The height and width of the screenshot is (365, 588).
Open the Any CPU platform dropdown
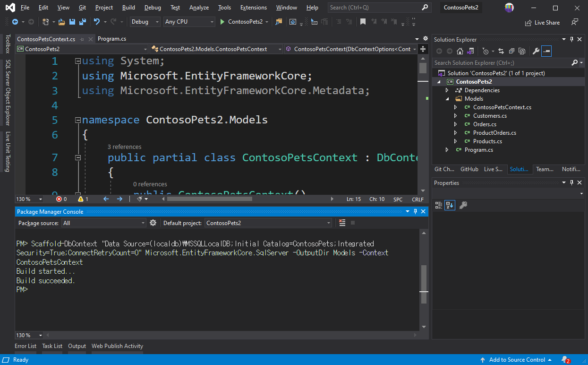tap(189, 22)
